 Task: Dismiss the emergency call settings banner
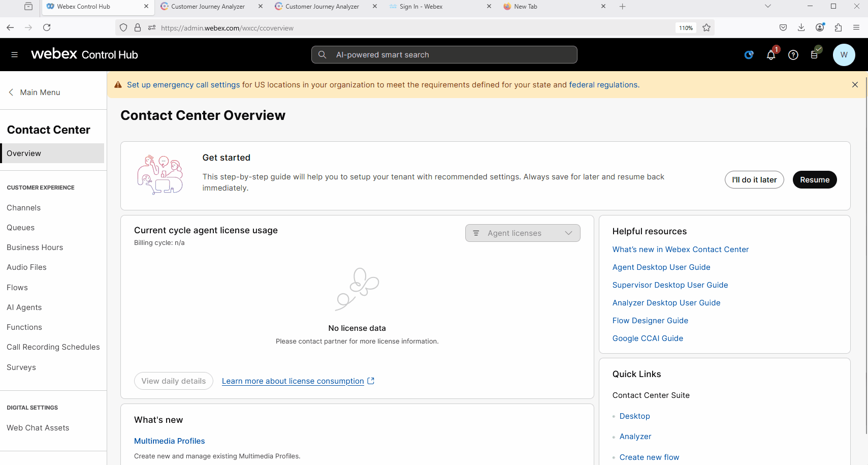point(855,85)
